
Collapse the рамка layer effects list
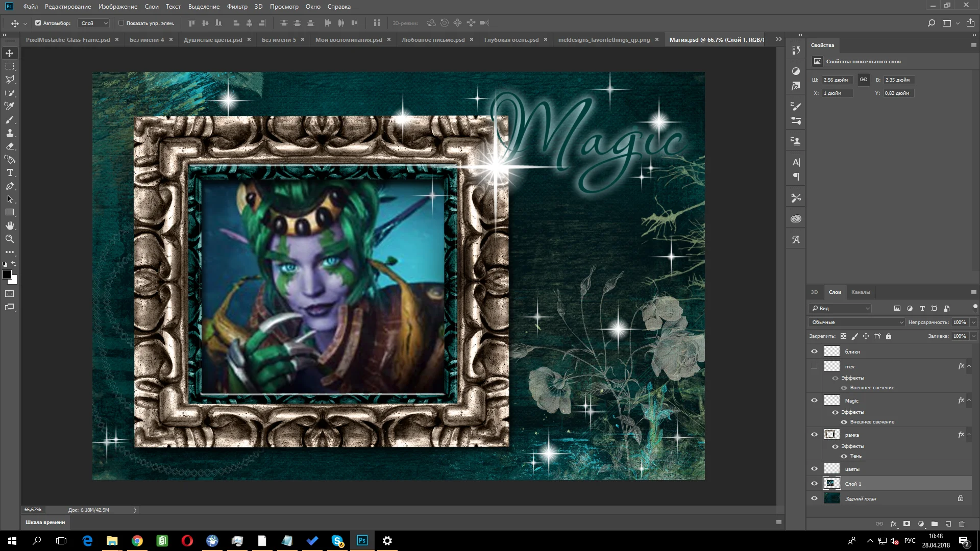tap(969, 435)
